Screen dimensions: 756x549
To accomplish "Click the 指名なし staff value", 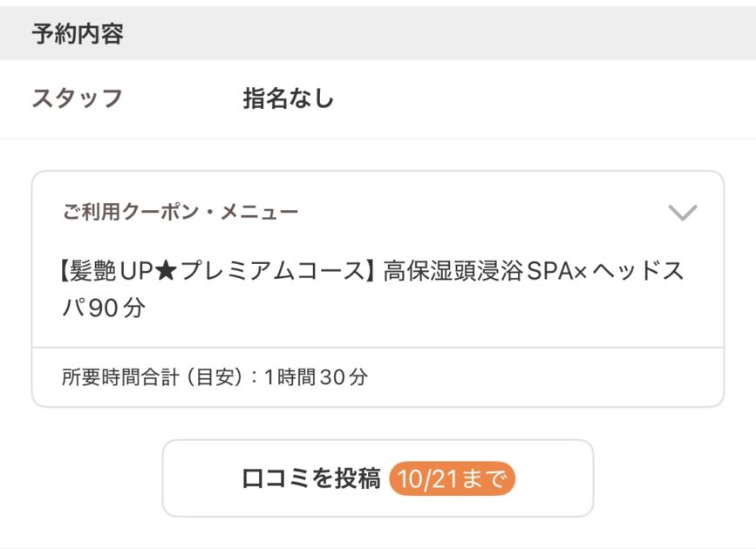I will (x=288, y=98).
